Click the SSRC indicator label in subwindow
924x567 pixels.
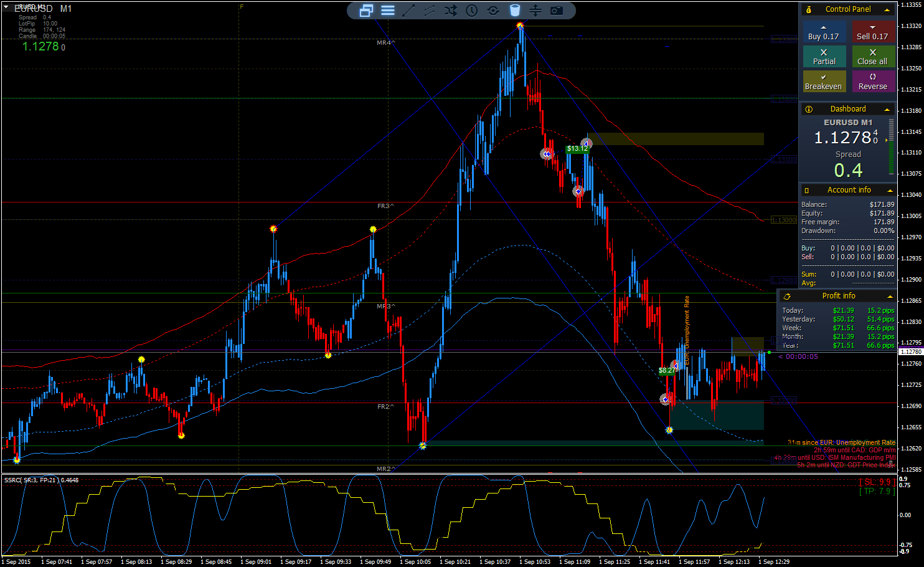point(41,480)
